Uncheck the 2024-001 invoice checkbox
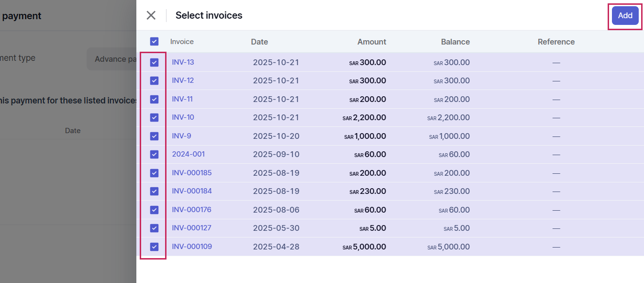644x283 pixels. [154, 154]
